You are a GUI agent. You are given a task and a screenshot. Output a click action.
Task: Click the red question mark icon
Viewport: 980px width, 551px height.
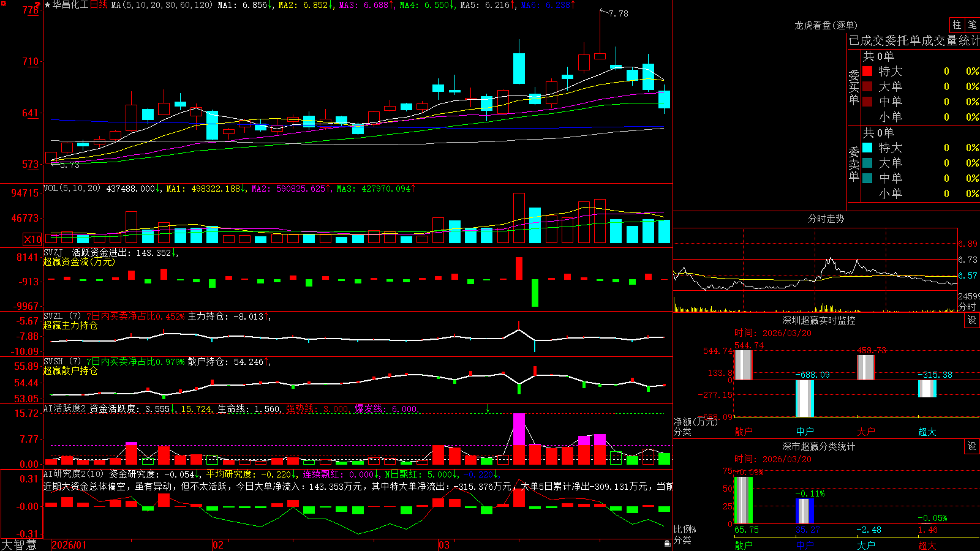click(38, 4)
